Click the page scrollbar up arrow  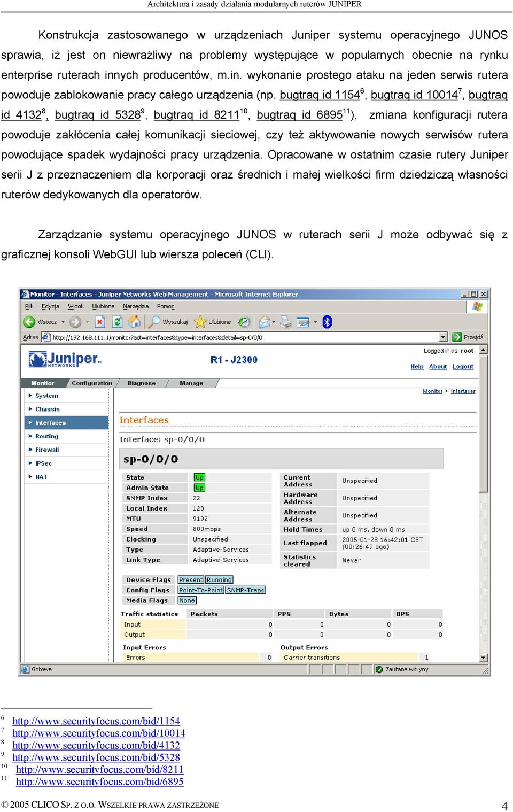[x=483, y=350]
